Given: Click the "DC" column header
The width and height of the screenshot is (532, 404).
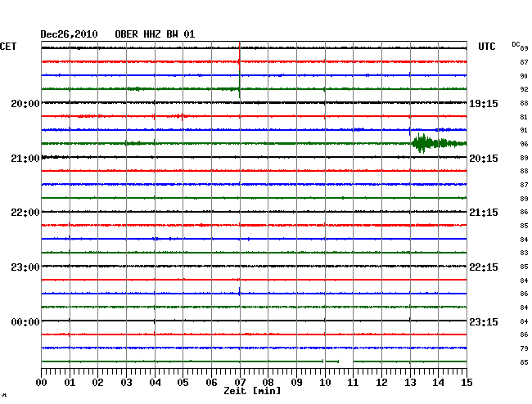Looking at the screenshot, I should point(516,44).
